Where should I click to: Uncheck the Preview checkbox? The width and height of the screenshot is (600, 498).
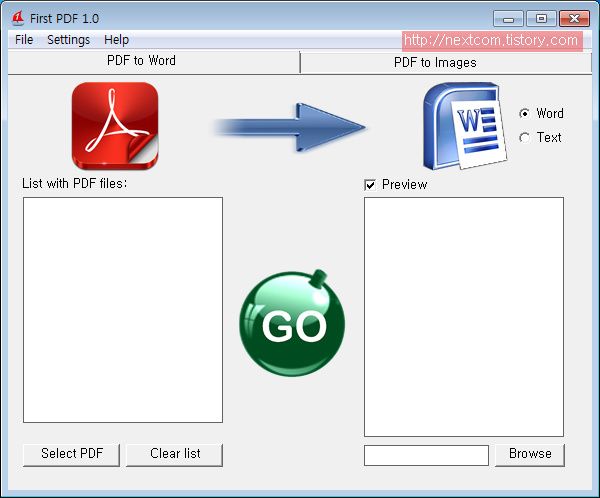coord(370,185)
